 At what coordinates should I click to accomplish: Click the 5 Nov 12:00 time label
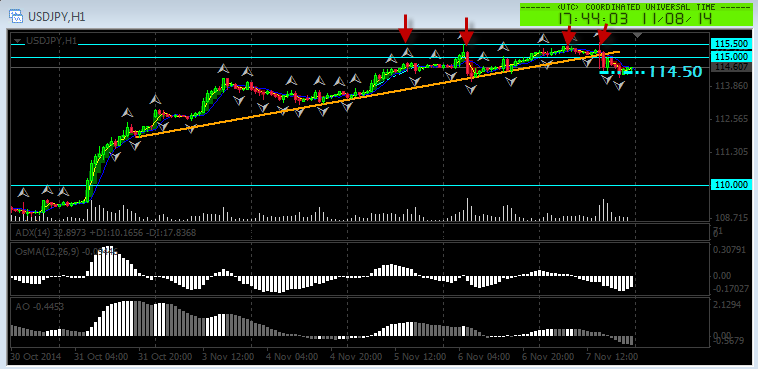(x=420, y=357)
